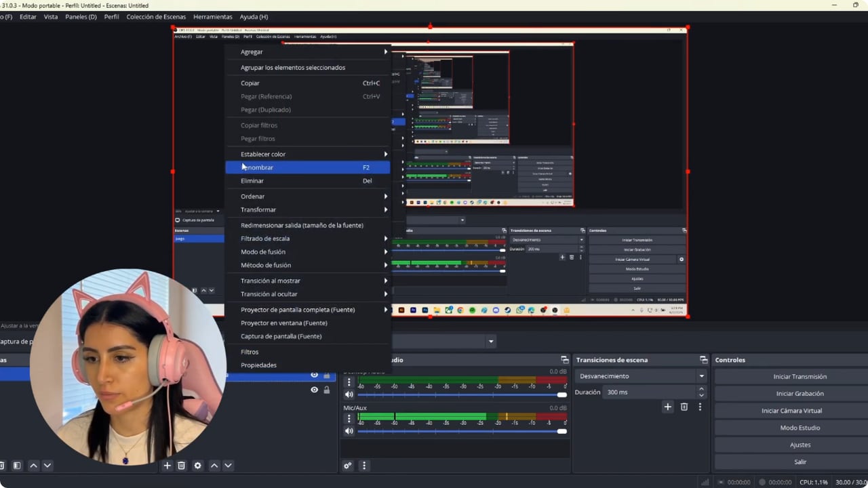The height and width of the screenshot is (488, 868).
Task: Expand the Transformar submenu
Action: click(308, 209)
